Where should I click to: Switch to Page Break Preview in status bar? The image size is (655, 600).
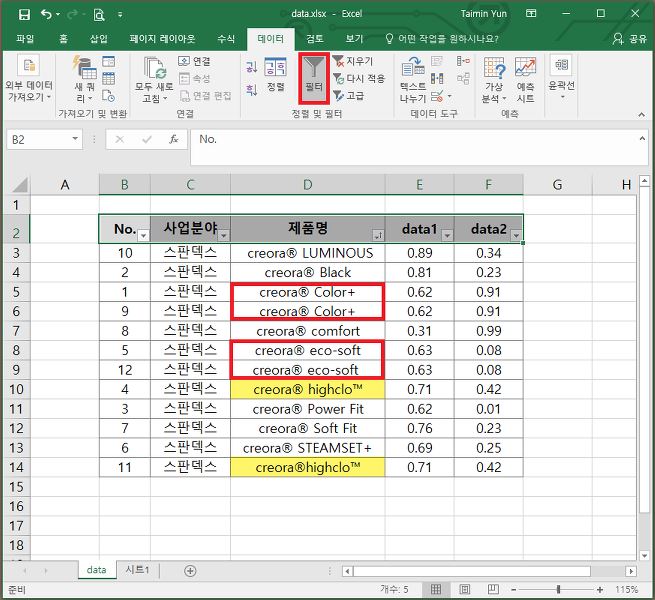point(493,589)
